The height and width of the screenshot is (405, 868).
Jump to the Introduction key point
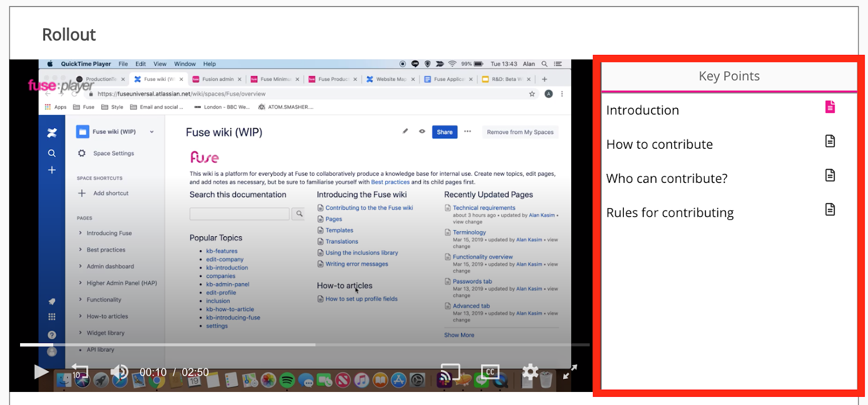coord(642,110)
